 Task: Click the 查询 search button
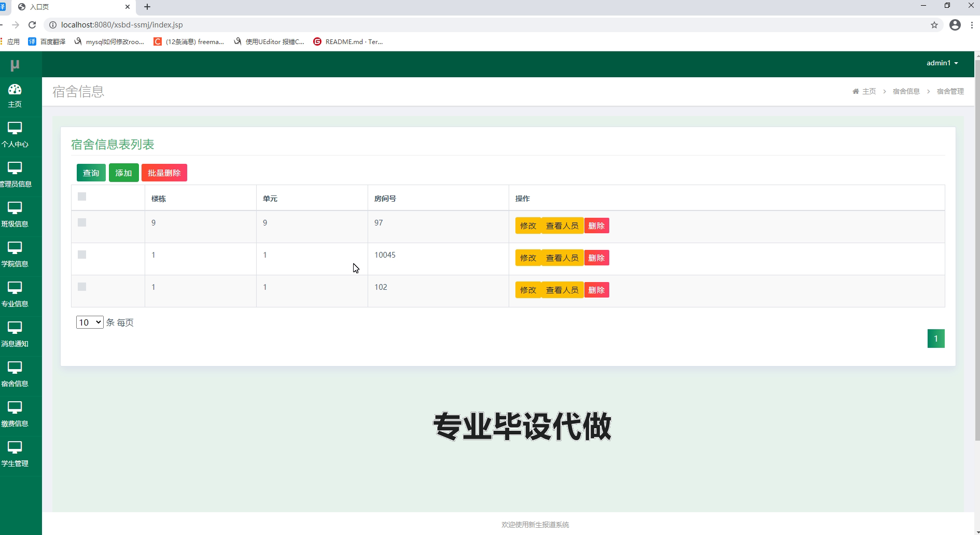pyautogui.click(x=91, y=173)
